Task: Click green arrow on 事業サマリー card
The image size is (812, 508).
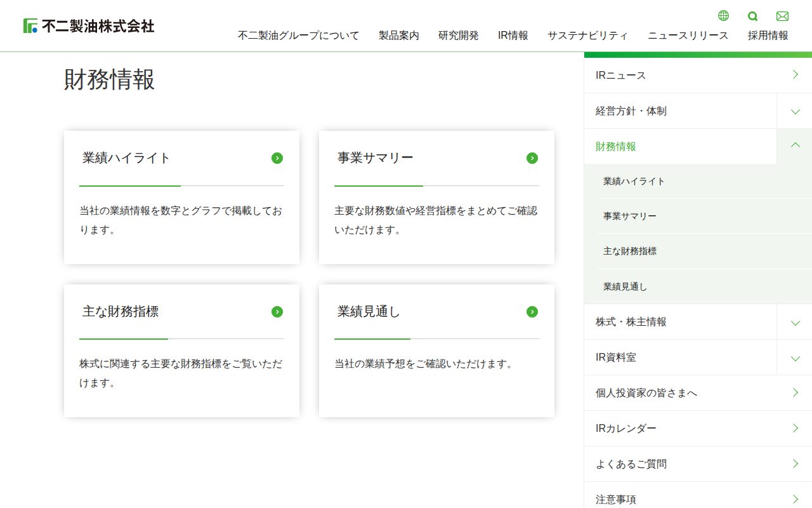Action: coord(532,158)
